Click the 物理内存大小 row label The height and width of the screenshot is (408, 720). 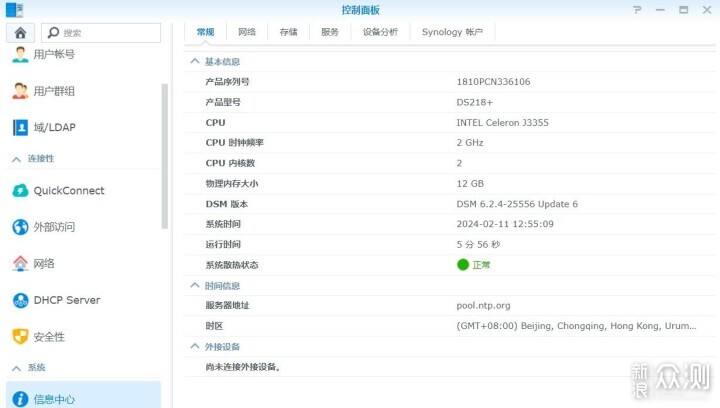click(232, 184)
